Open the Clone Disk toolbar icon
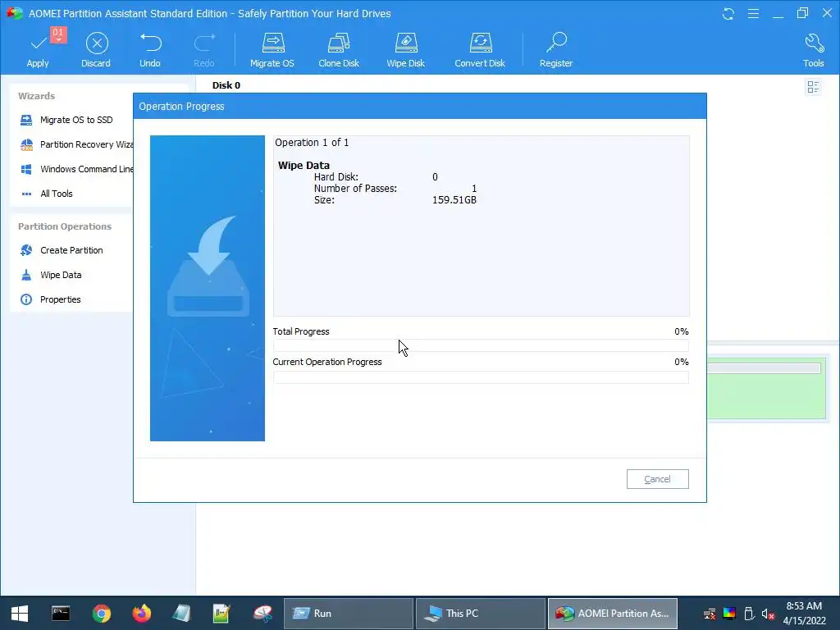The height and width of the screenshot is (630, 840). pyautogui.click(x=339, y=50)
